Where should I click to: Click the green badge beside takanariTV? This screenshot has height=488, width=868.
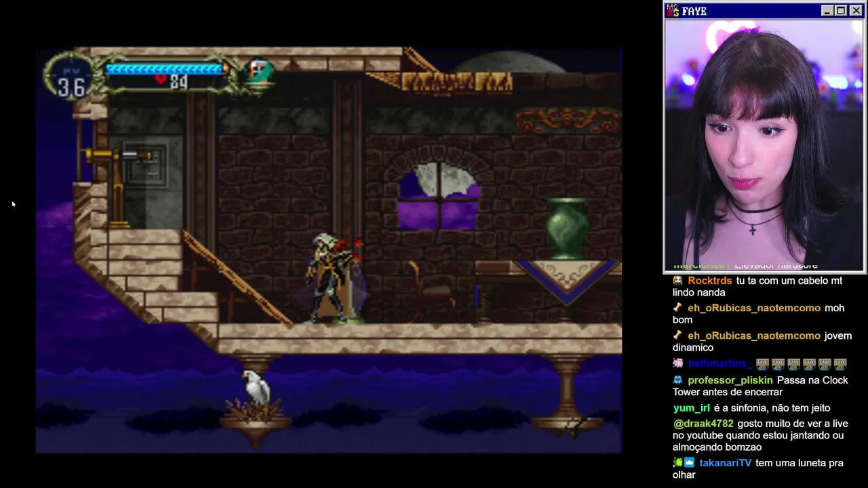click(677, 463)
